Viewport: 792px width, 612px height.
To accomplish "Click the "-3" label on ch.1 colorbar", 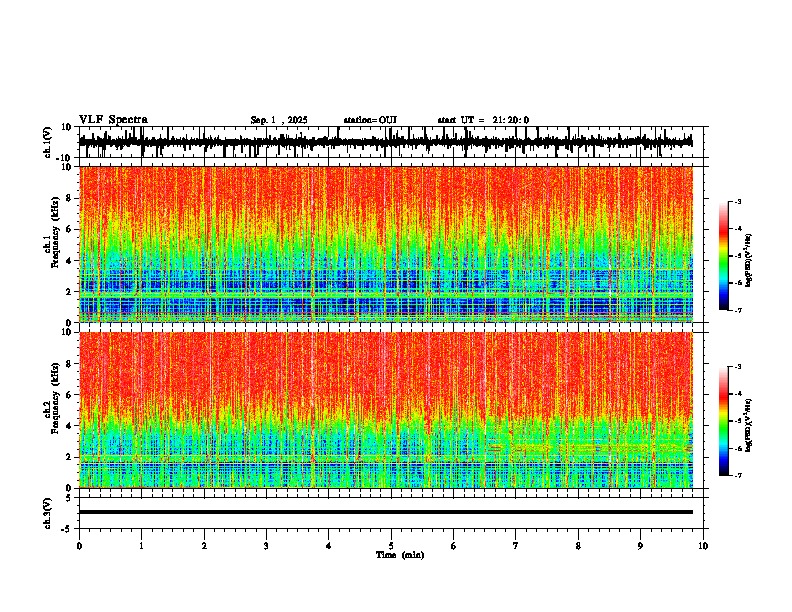I will 738,201.
